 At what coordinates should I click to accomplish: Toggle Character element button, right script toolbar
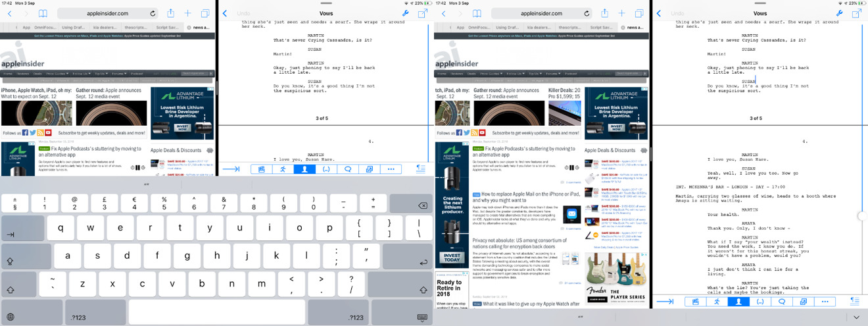point(738,302)
